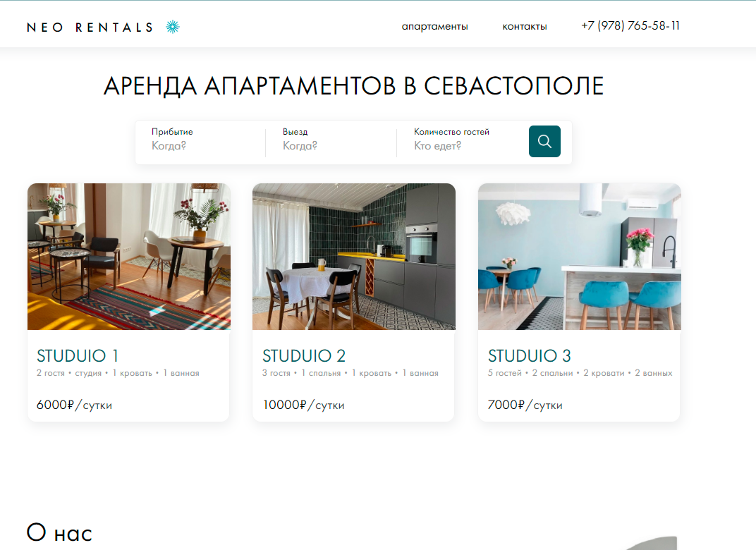Click the О нас heading
756x550 pixels.
pos(59,532)
